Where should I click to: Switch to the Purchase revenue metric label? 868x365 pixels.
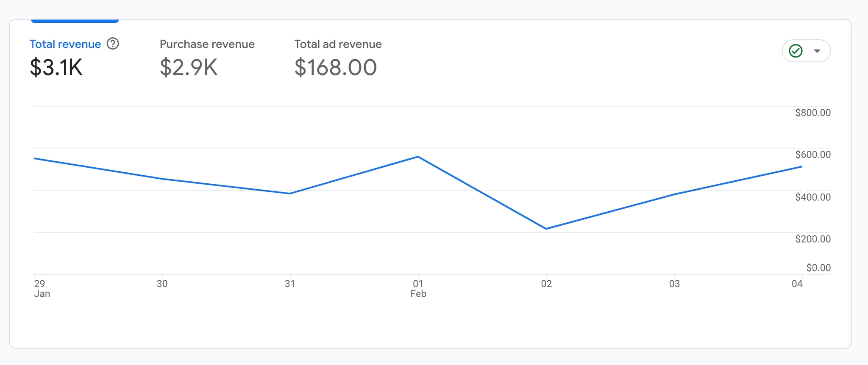(207, 44)
